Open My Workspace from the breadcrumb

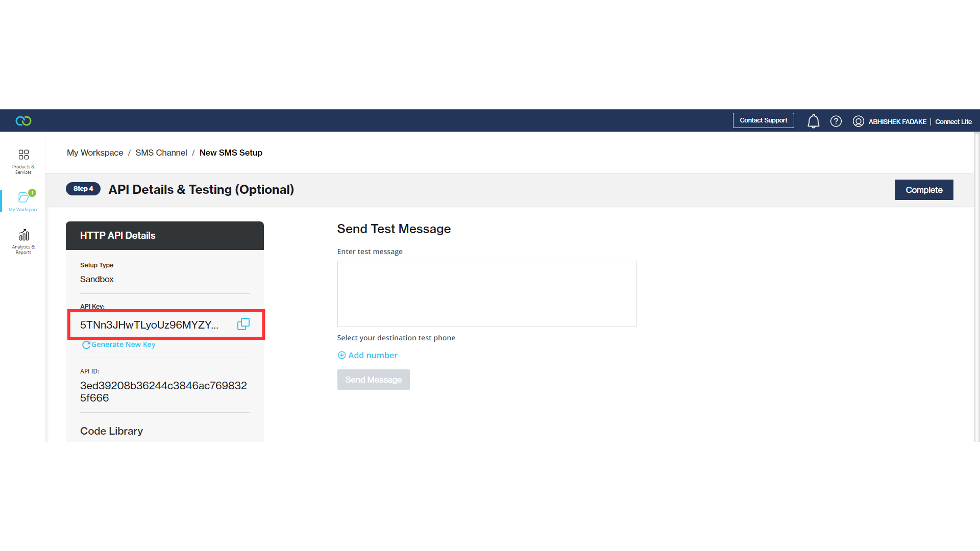point(95,153)
